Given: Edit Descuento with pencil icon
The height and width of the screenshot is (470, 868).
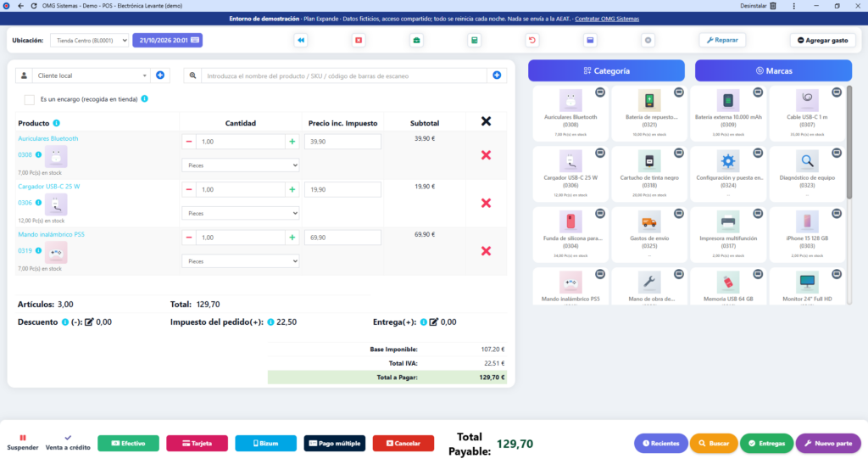Looking at the screenshot, I should [89, 322].
